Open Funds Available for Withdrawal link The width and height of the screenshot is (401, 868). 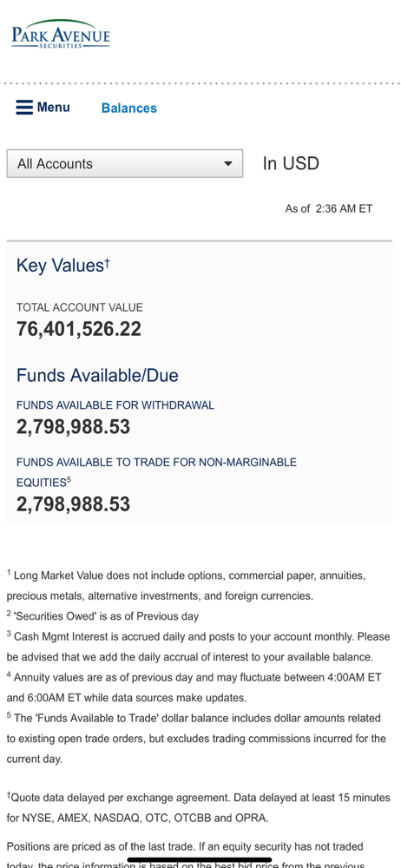tap(115, 405)
